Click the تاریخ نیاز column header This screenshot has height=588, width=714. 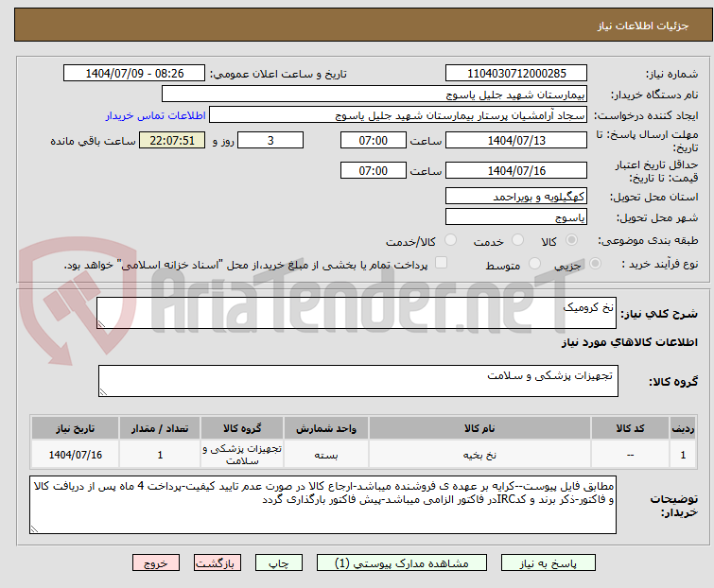click(x=75, y=428)
